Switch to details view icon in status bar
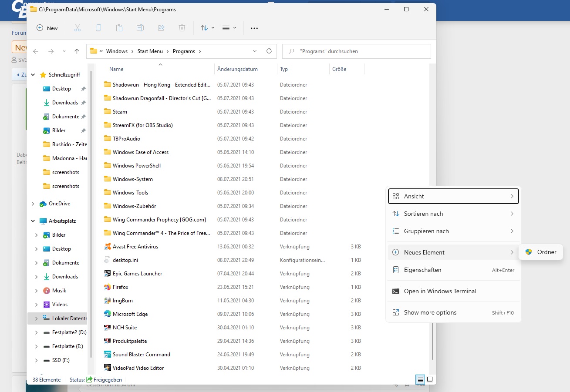 coord(420,379)
